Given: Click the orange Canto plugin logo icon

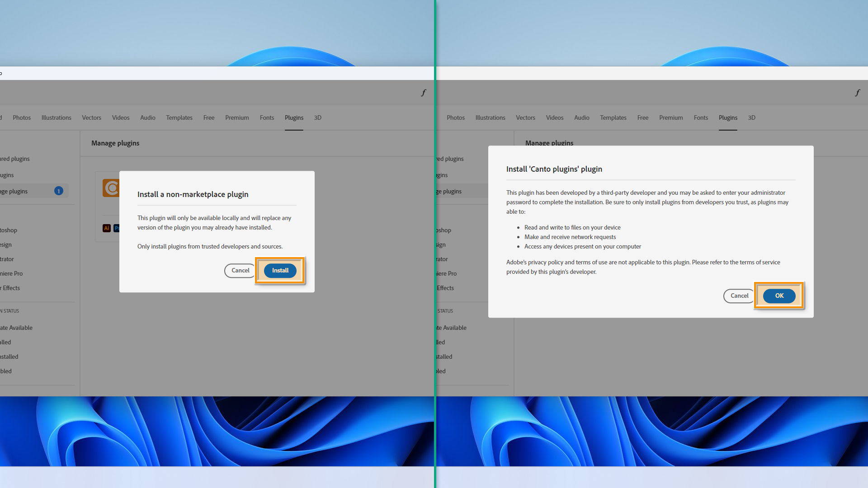Looking at the screenshot, I should 111,188.
